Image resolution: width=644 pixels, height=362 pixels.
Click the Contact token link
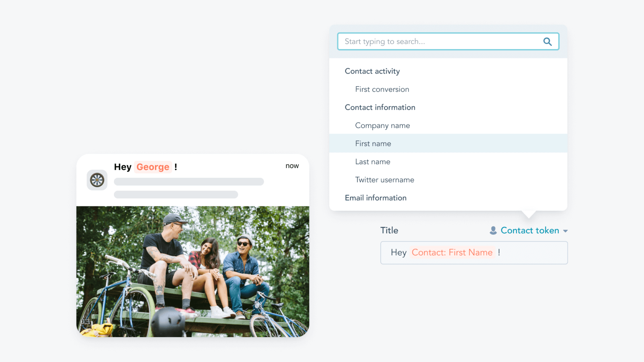530,230
